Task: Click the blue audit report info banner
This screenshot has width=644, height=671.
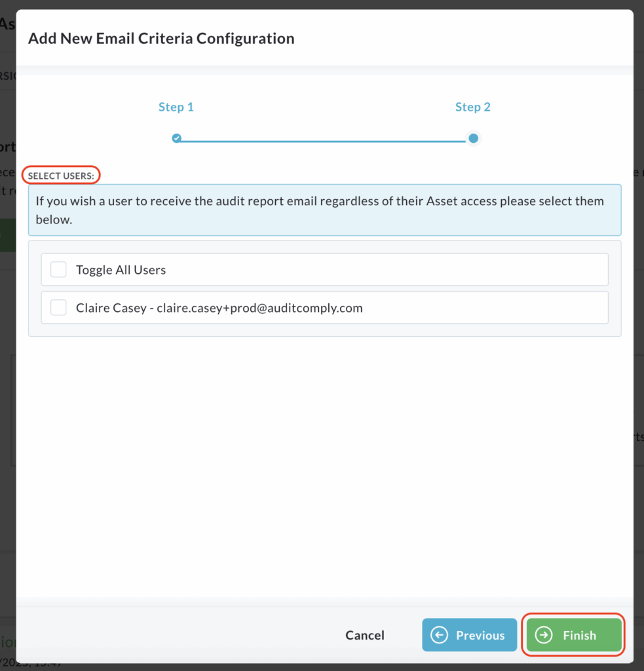Action: (325, 210)
